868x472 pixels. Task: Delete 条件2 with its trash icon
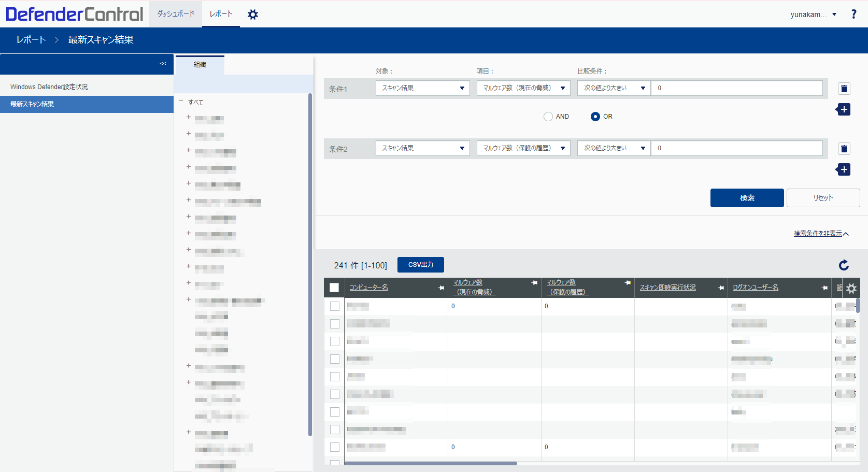pyautogui.click(x=844, y=149)
